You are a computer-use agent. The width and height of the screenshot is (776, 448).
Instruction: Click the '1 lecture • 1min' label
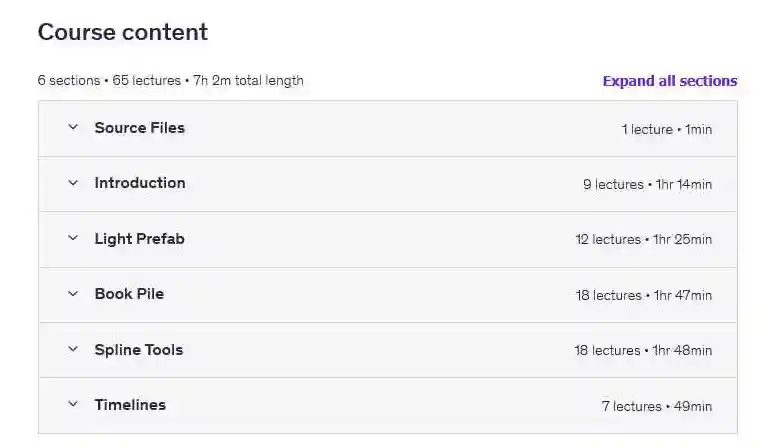(x=666, y=129)
